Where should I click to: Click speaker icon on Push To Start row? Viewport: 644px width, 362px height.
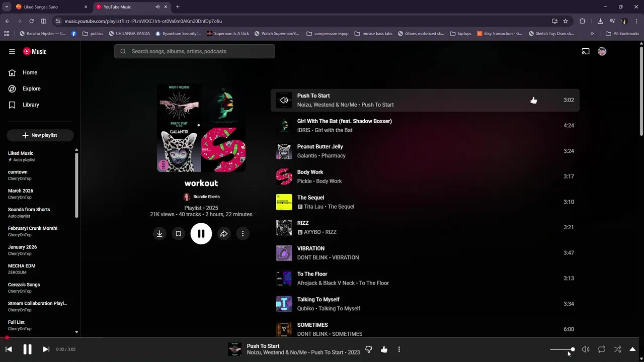[x=284, y=100]
